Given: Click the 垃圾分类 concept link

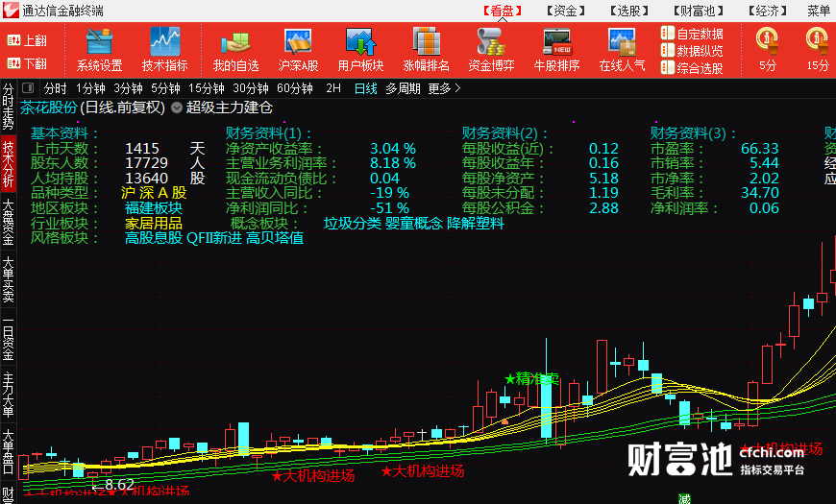Looking at the screenshot, I should 353,223.
